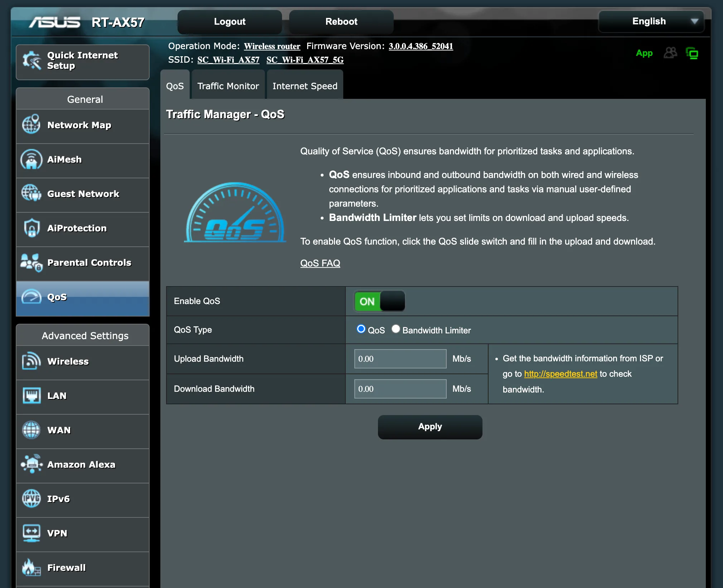The height and width of the screenshot is (588, 723).
Task: Click the green network devices icon
Action: pyautogui.click(x=692, y=53)
